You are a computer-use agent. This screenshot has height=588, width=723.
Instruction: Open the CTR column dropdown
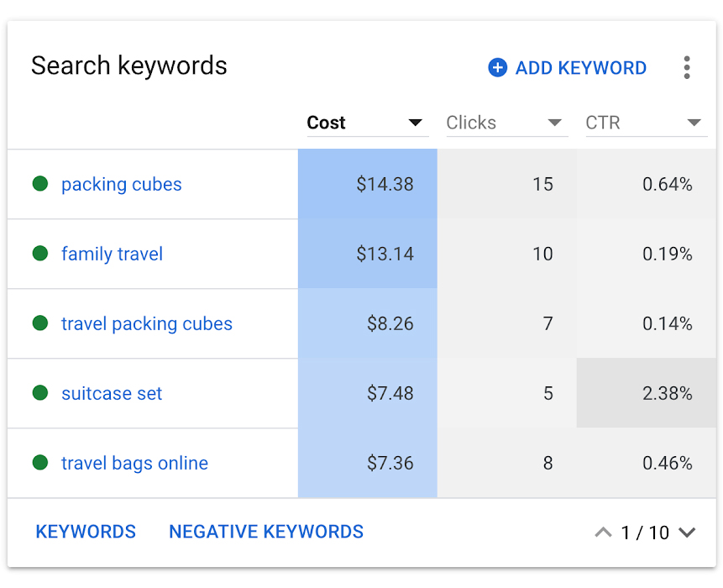[647, 123]
